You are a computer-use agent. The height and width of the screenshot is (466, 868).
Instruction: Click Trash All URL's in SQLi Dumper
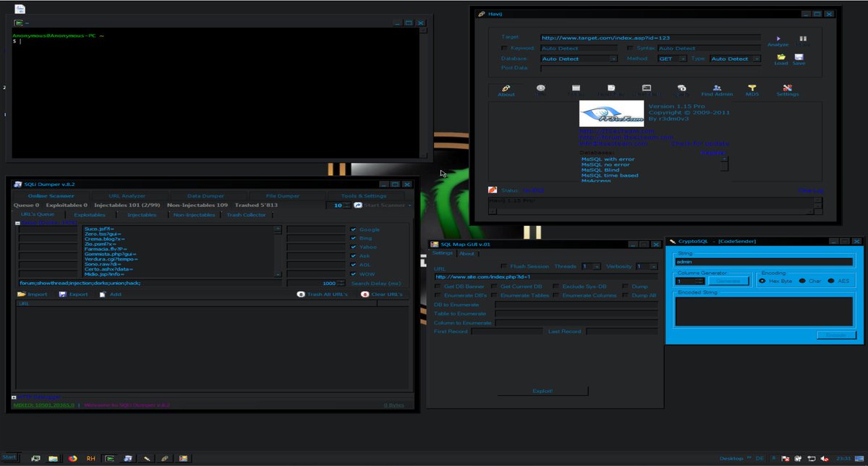(x=323, y=294)
